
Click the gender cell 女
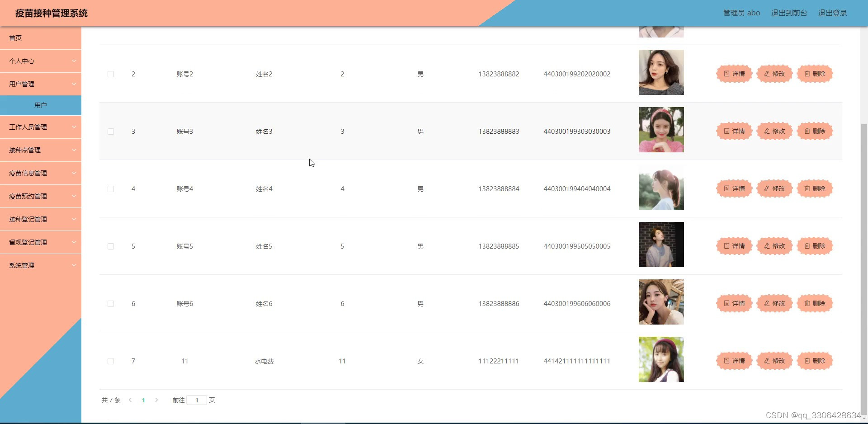click(x=420, y=361)
